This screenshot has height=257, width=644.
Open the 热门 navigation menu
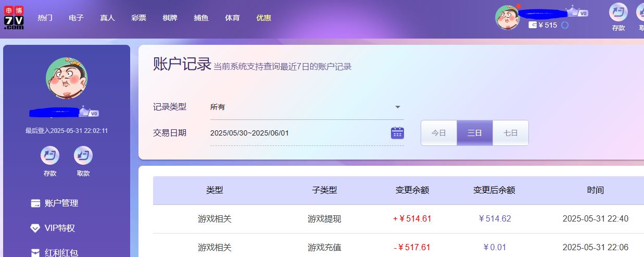(x=45, y=18)
